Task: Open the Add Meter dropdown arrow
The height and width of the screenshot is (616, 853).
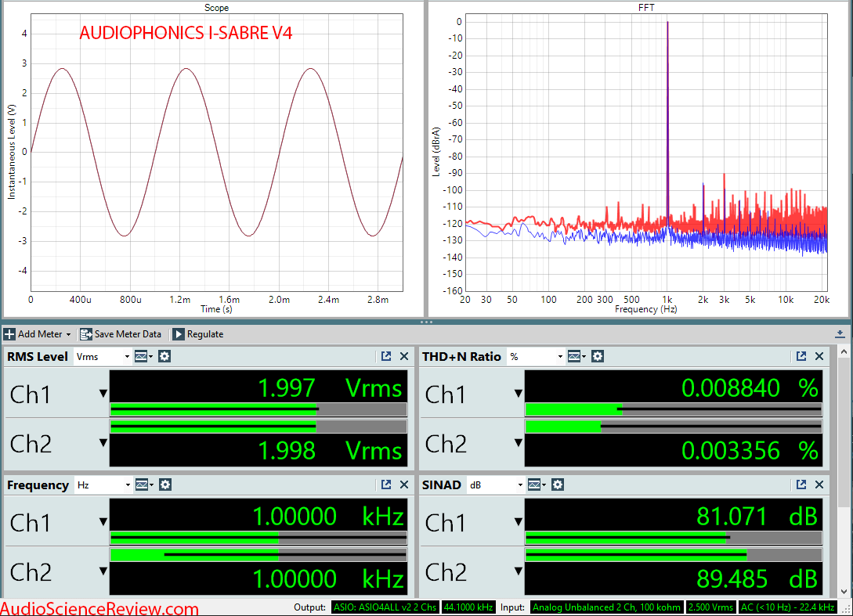Action: (69, 334)
